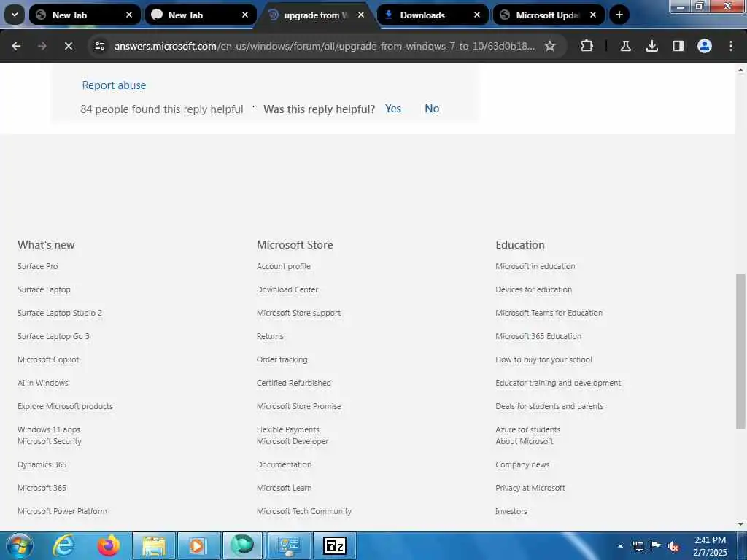
Task: Stop loading the page
Action: pos(68,46)
